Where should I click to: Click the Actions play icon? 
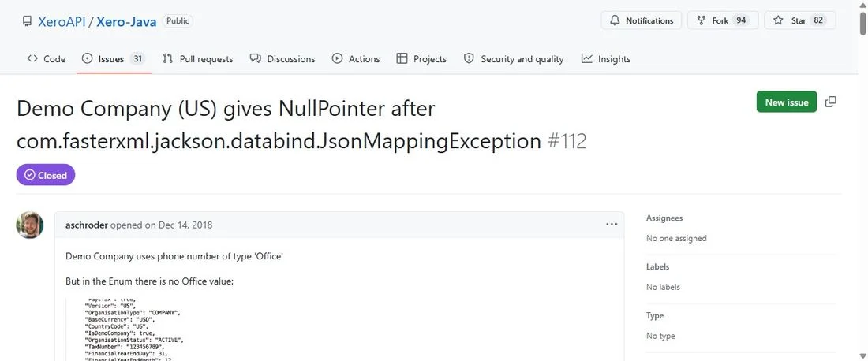337,58
